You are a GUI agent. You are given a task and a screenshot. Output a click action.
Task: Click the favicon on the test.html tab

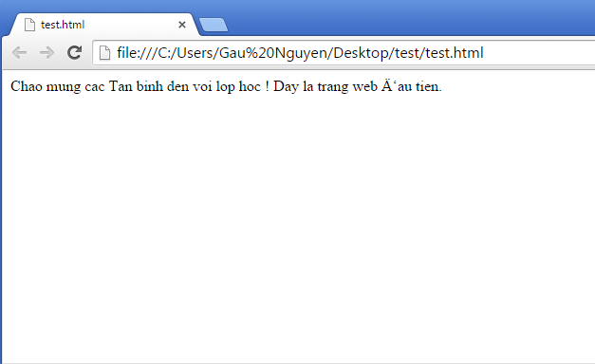click(x=29, y=25)
